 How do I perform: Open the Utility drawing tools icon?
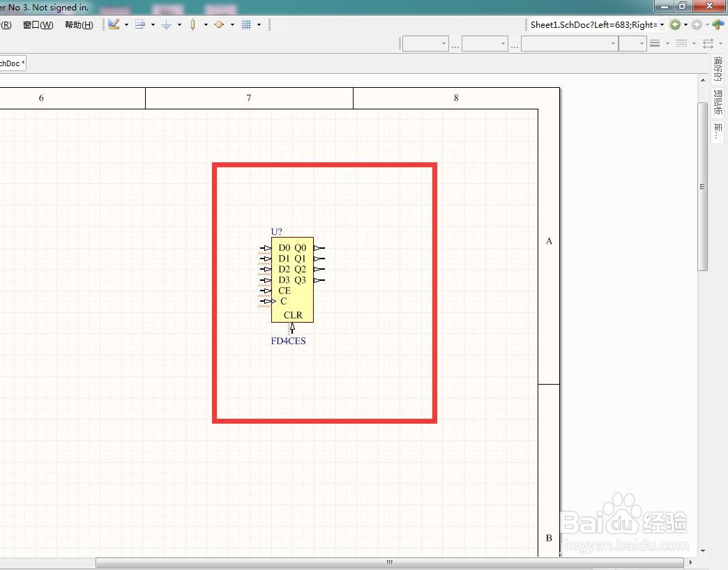(114, 24)
